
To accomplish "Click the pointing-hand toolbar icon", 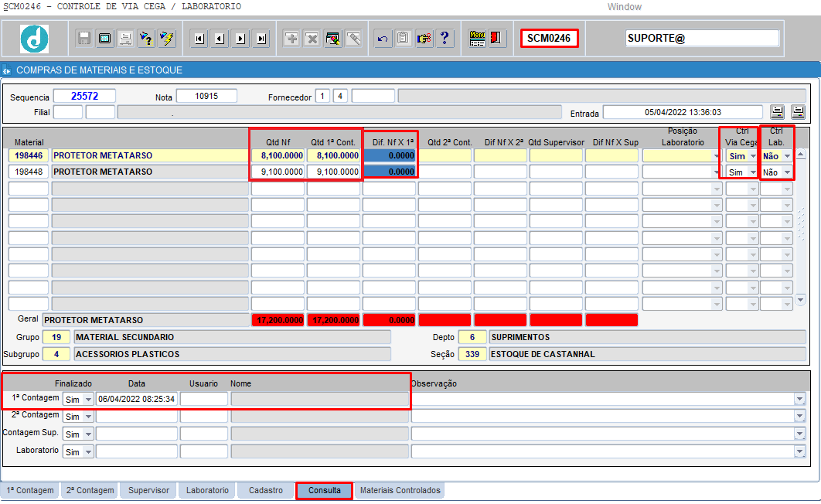I will 424,38.
